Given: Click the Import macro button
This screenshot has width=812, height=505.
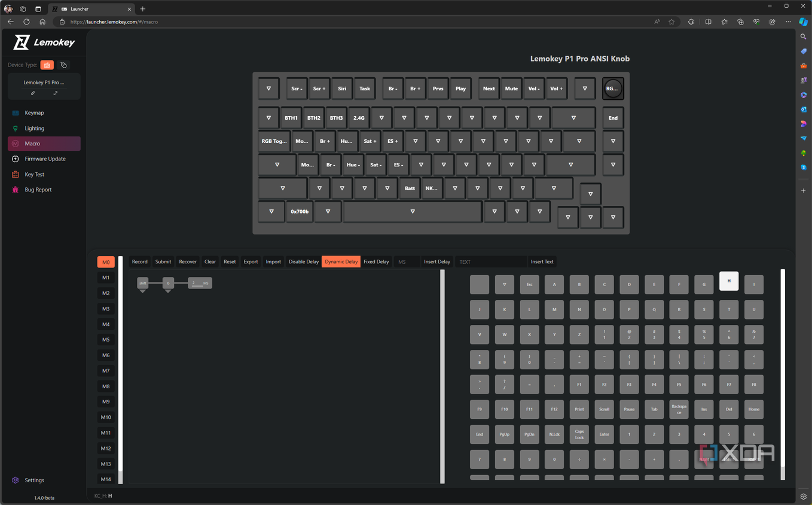Looking at the screenshot, I should [x=273, y=261].
